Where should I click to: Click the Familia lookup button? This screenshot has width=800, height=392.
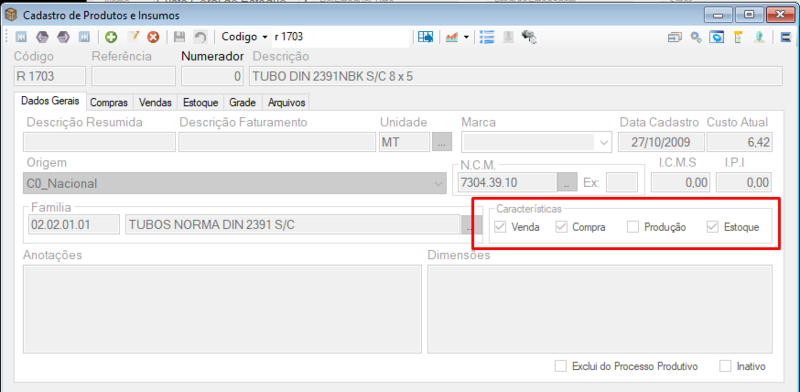pyautogui.click(x=471, y=225)
